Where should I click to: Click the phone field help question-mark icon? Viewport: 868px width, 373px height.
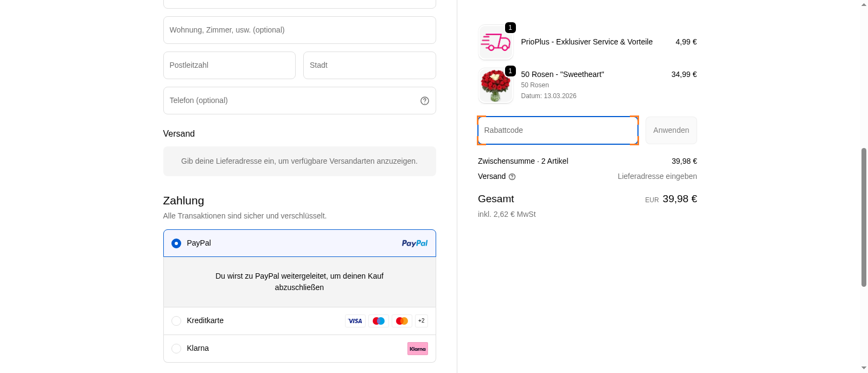pos(425,101)
